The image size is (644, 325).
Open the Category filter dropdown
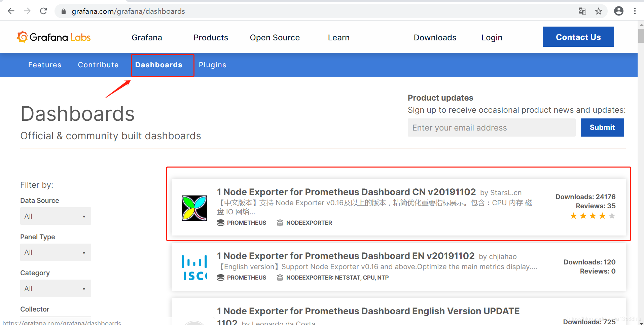[x=55, y=288]
